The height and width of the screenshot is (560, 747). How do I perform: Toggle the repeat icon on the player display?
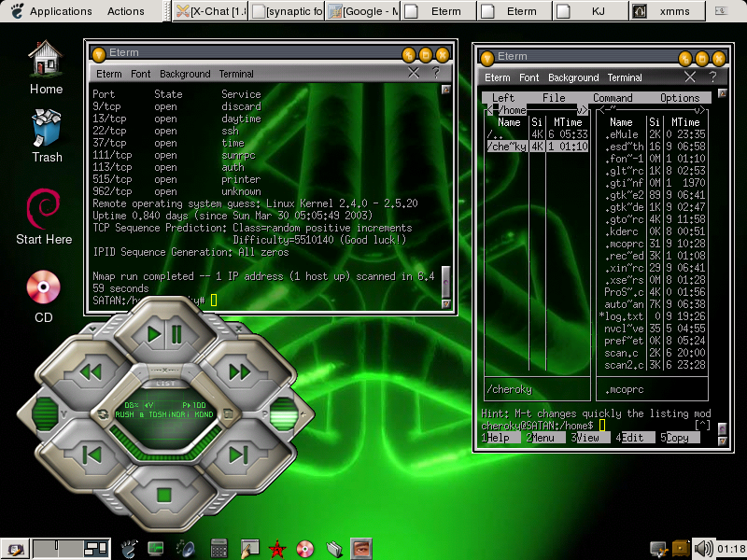[103, 414]
